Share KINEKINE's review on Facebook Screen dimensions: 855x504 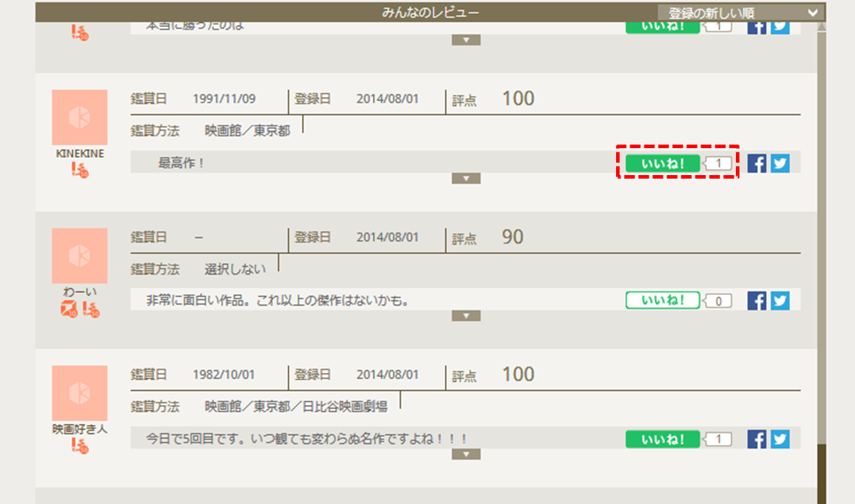tap(756, 164)
